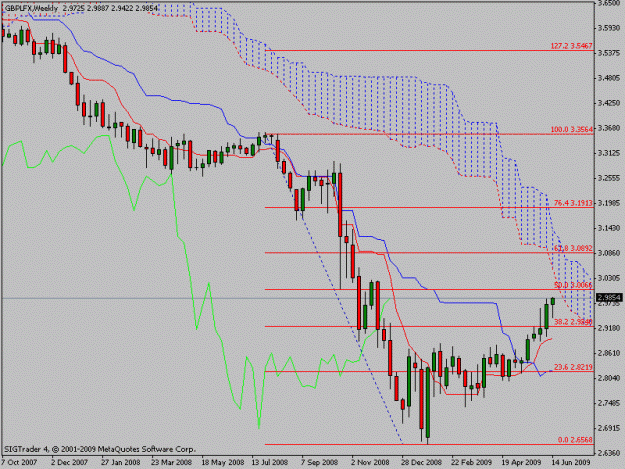Select the 0.0 2.6568 Fibonacci label
Screen dimensions: 625x469
(575, 440)
